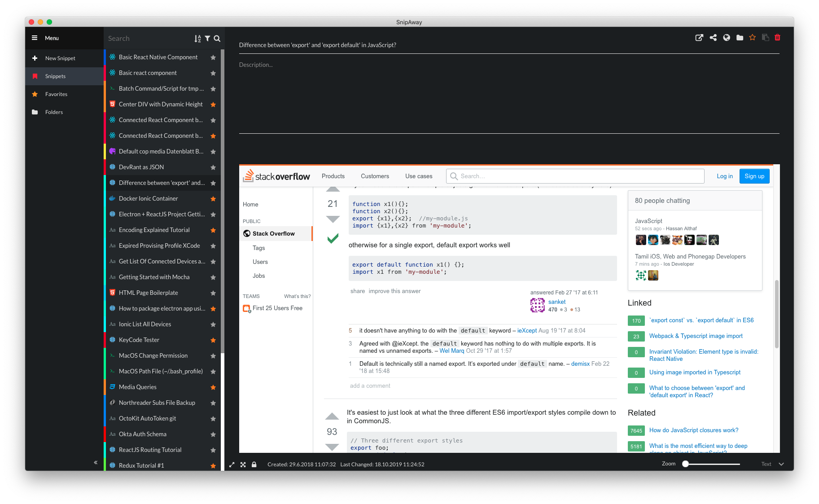Click the copy snippet icon
The height and width of the screenshot is (504, 819).
[766, 38]
